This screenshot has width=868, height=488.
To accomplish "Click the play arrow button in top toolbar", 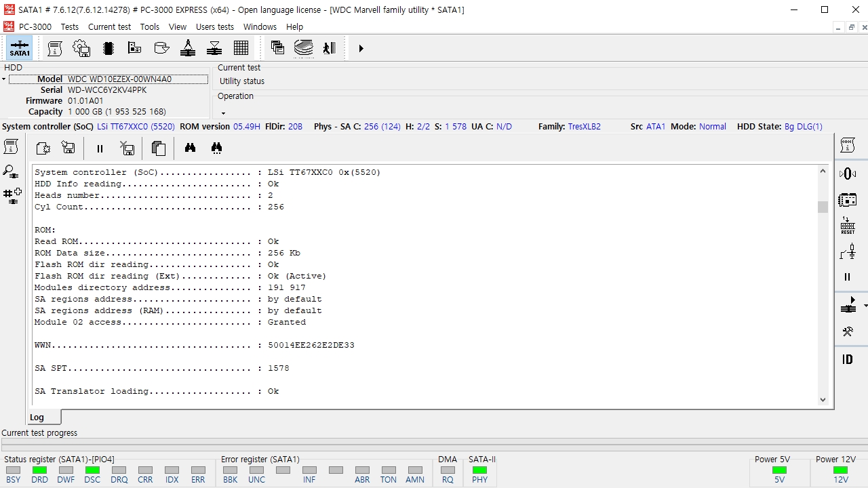I will [x=361, y=48].
